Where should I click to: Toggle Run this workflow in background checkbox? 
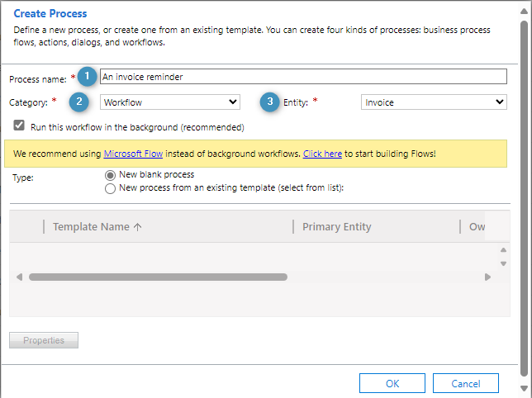pos(19,126)
